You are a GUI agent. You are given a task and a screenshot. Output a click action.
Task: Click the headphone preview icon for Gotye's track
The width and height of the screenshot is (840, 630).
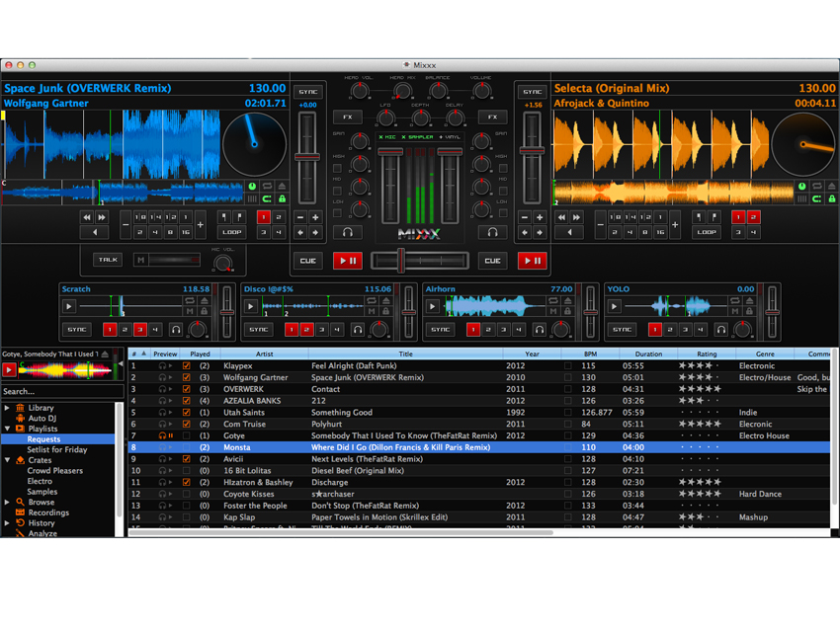(161, 435)
